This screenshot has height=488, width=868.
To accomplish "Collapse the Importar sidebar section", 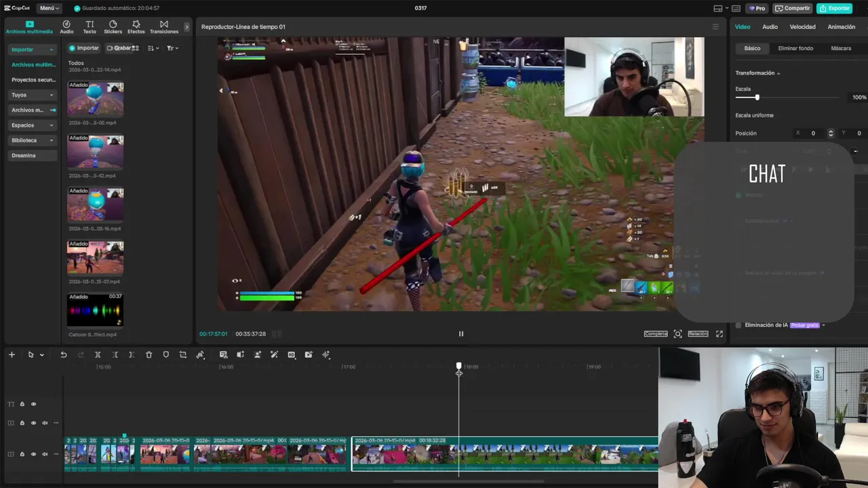I will [52, 49].
